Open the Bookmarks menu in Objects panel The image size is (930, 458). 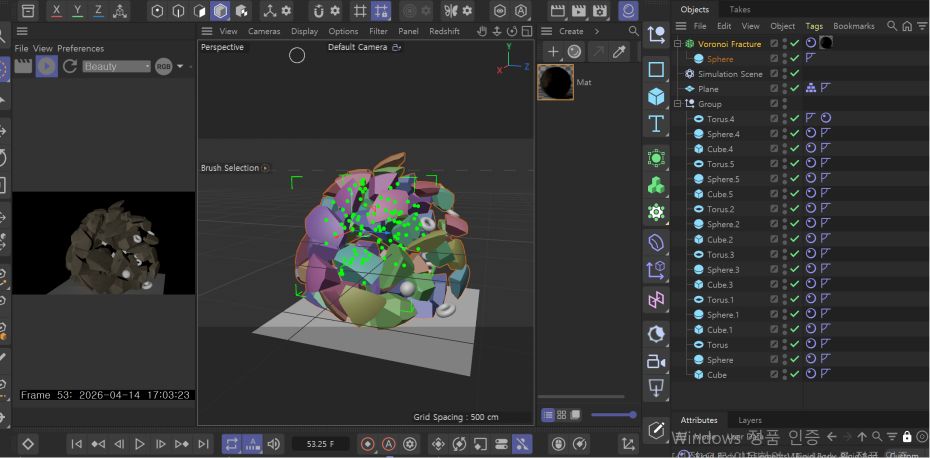click(853, 26)
